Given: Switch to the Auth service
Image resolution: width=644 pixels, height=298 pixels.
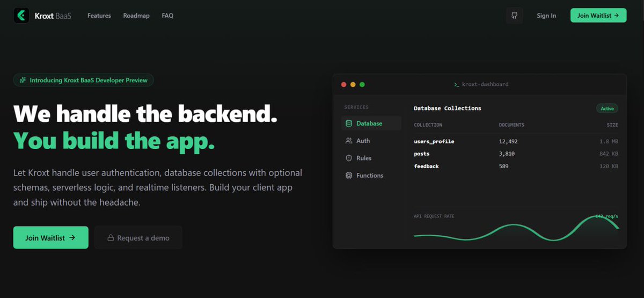Looking at the screenshot, I should [x=371, y=141].
